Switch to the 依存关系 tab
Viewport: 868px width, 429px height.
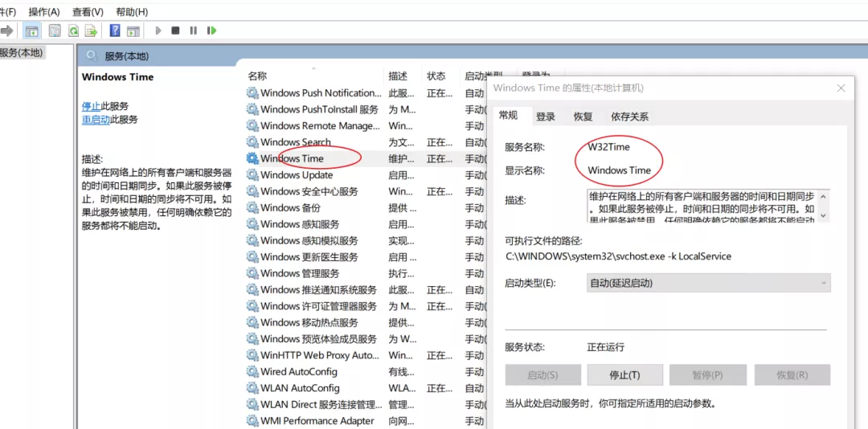[x=629, y=116]
